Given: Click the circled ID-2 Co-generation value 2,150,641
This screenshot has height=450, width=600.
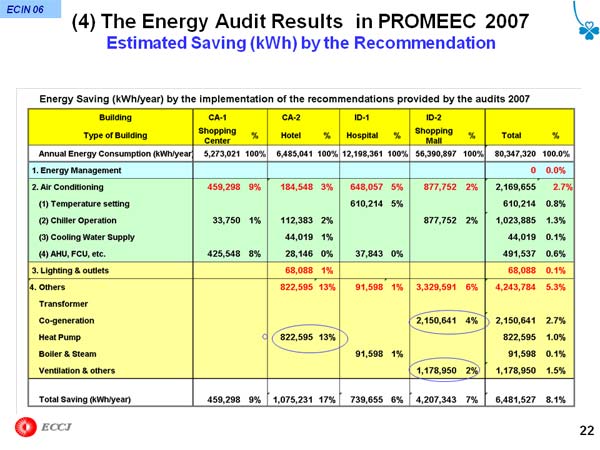Looking at the screenshot, I should pyautogui.click(x=436, y=321).
